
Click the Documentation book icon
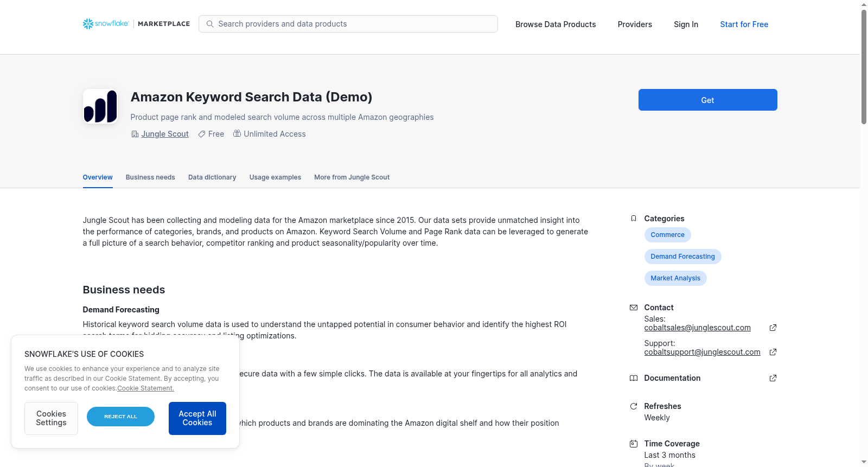pos(634,378)
